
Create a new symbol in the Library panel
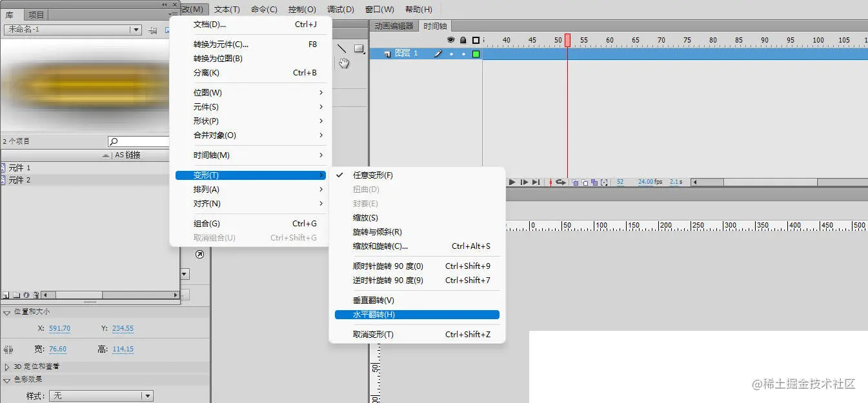point(5,295)
